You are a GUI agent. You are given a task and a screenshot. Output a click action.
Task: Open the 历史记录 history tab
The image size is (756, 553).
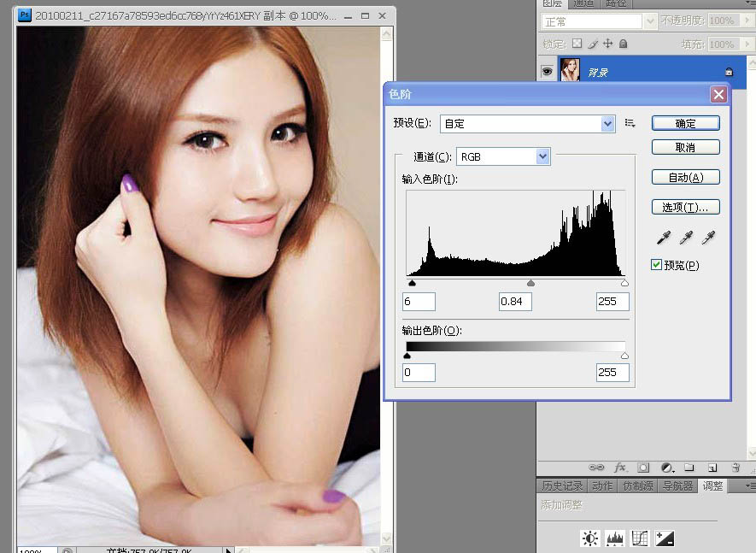(x=562, y=486)
